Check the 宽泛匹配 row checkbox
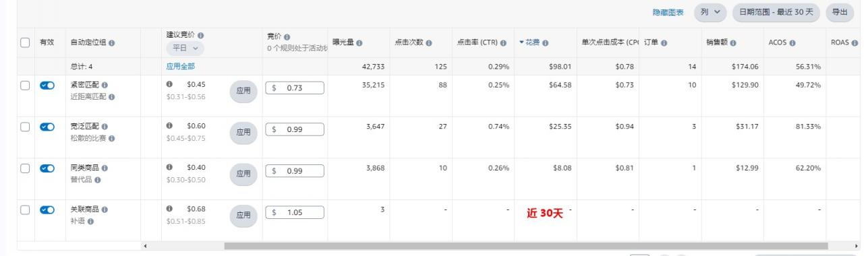Viewport: 868px width, 256px height. (x=25, y=127)
